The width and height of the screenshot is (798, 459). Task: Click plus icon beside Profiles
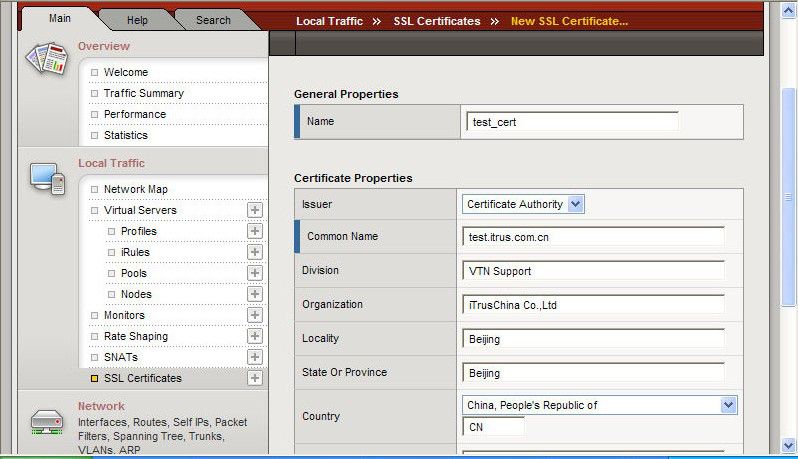[255, 231]
